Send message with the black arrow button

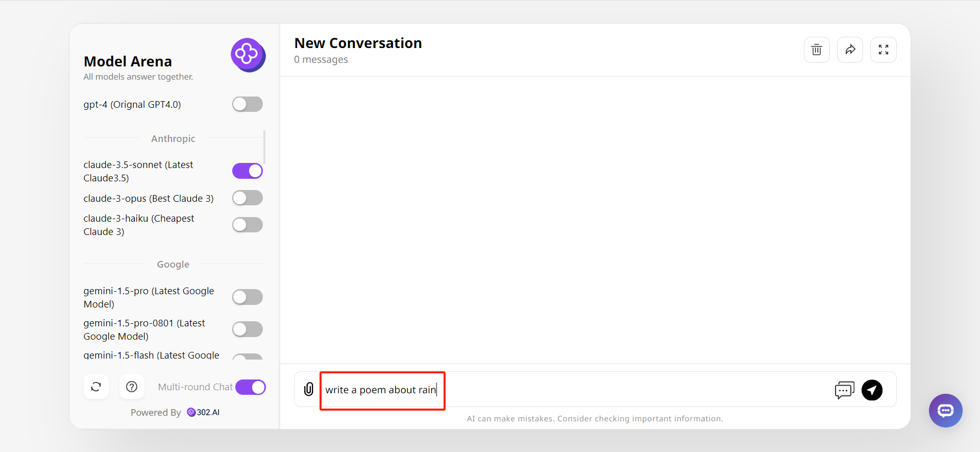872,390
